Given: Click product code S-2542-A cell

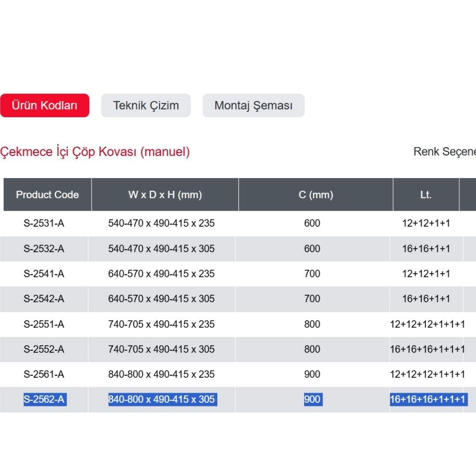Looking at the screenshot, I should (x=44, y=299).
